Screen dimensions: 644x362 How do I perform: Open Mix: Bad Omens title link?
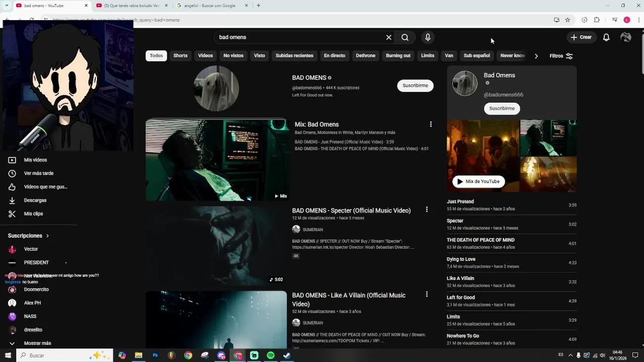316,125
